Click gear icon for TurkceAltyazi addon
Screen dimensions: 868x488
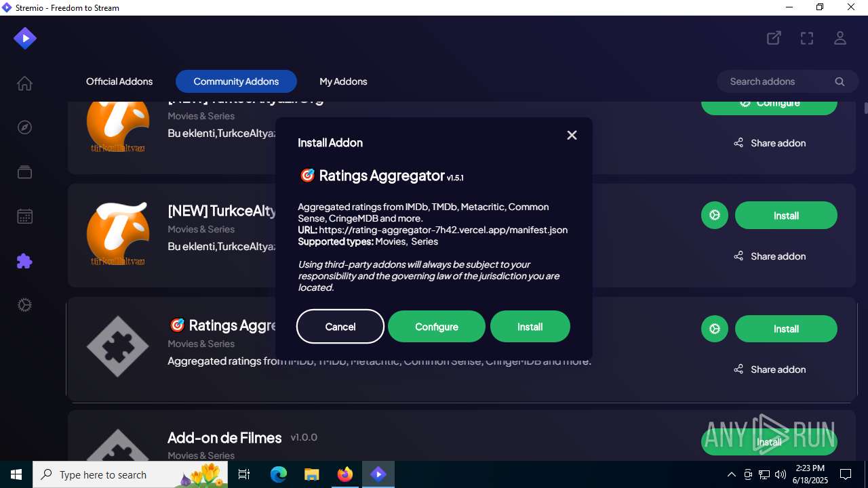(715, 216)
